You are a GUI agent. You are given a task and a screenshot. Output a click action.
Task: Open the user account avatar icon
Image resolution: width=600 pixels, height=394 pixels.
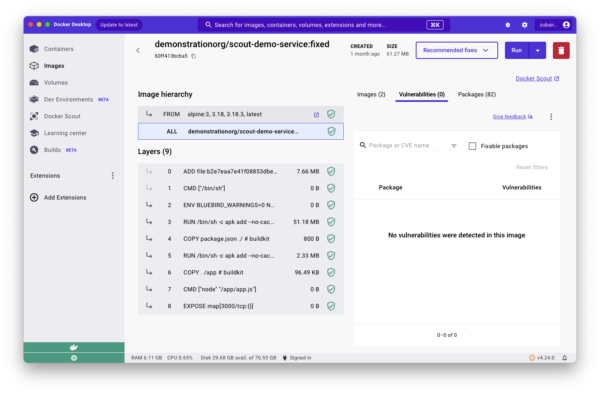(566, 25)
